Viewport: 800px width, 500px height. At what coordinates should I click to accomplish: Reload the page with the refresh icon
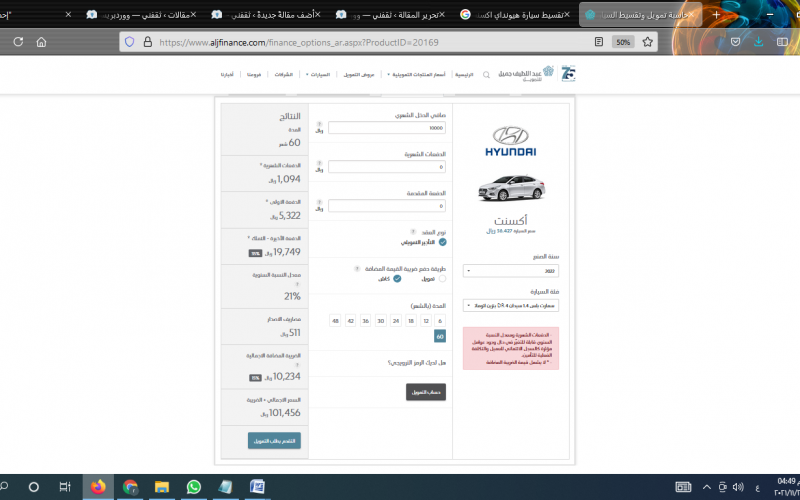pos(18,42)
